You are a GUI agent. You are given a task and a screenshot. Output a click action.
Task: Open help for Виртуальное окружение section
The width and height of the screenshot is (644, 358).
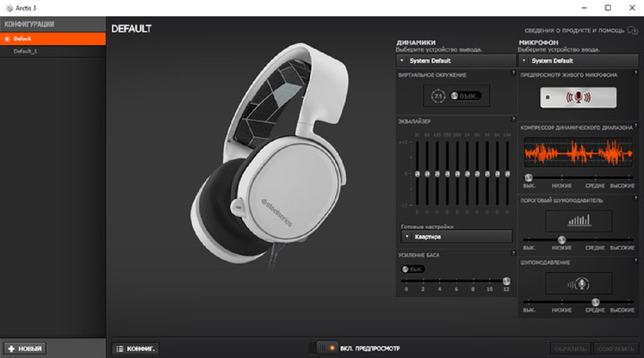coord(513,73)
